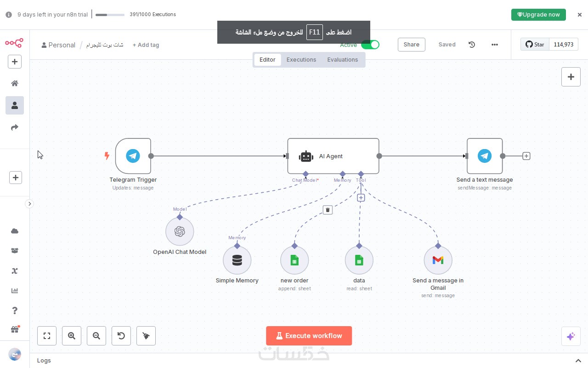
Task: Open Insights bar chart icon in sidebar
Action: point(15,291)
